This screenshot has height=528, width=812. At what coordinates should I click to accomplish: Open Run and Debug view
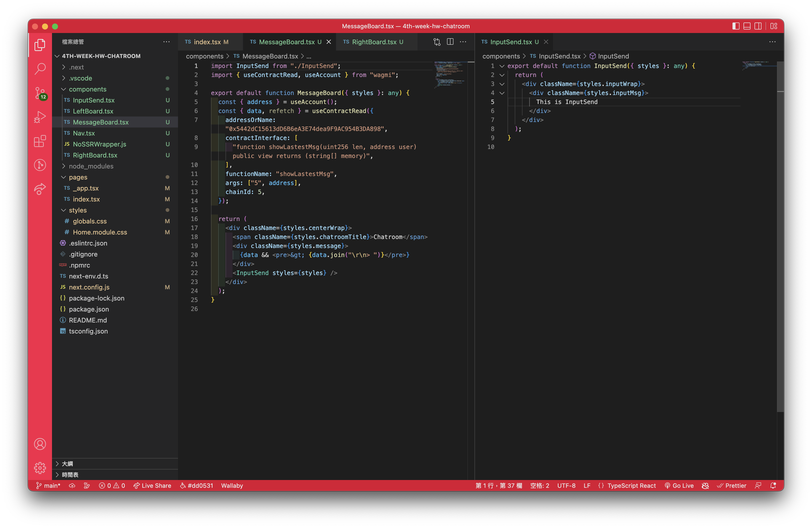[x=40, y=117]
